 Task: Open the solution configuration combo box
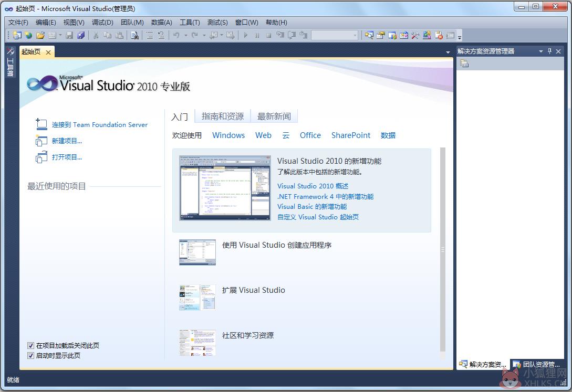click(x=335, y=35)
